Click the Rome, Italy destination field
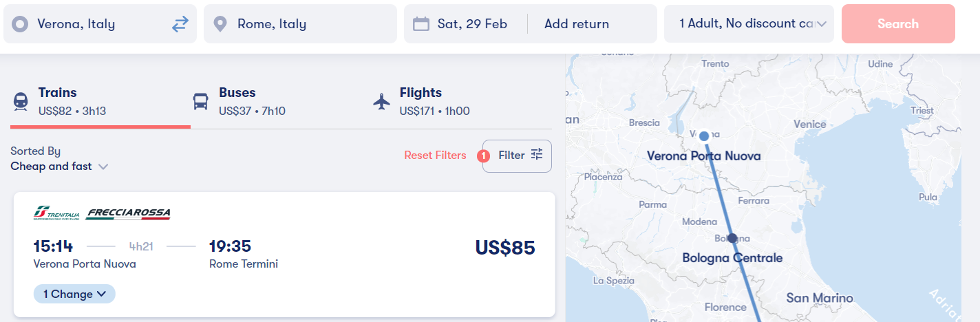The width and height of the screenshot is (980, 322). pos(300,24)
